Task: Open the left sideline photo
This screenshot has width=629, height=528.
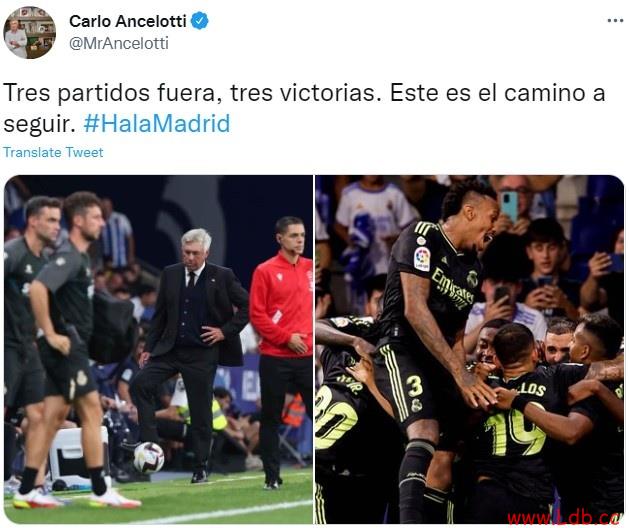Action: pos(158,349)
